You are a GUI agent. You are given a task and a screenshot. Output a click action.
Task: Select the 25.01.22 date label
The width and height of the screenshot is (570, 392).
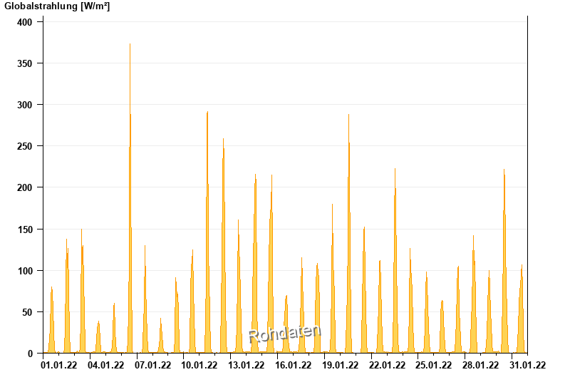pos(434,365)
